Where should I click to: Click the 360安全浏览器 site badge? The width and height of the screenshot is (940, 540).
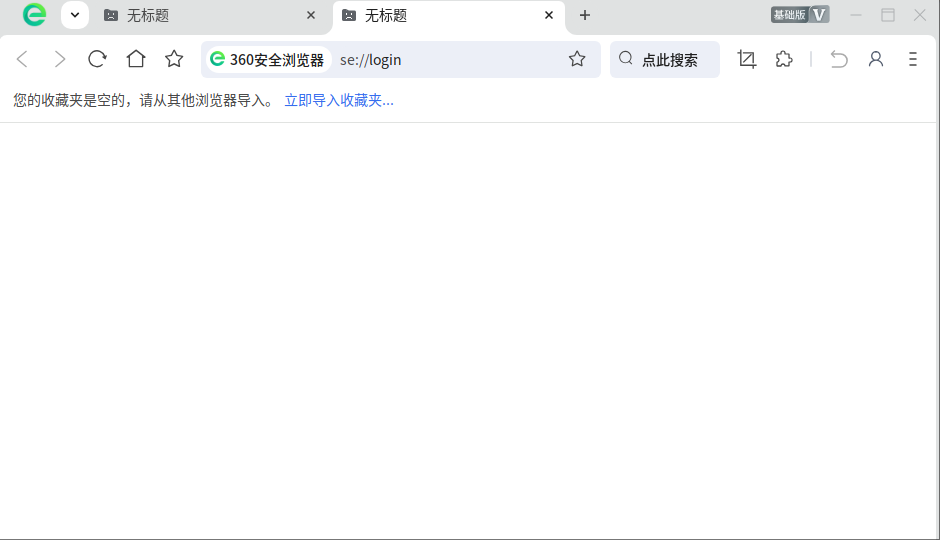tap(268, 59)
